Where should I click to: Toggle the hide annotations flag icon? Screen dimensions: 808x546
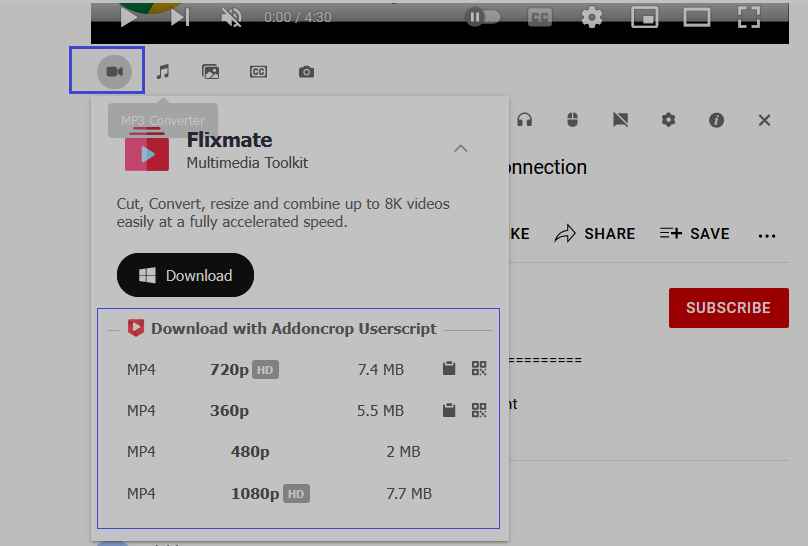620,120
